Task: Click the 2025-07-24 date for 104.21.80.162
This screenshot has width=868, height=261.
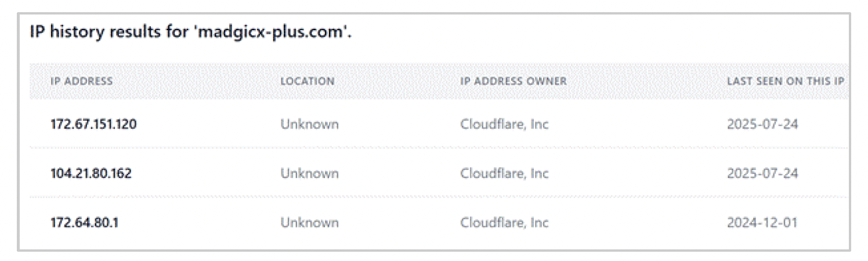Action: (x=762, y=173)
